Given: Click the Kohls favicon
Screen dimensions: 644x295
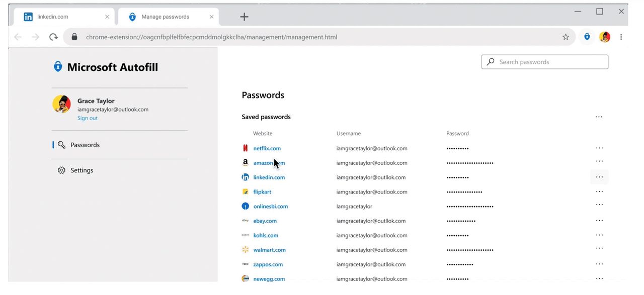Looking at the screenshot, I should [246, 235].
